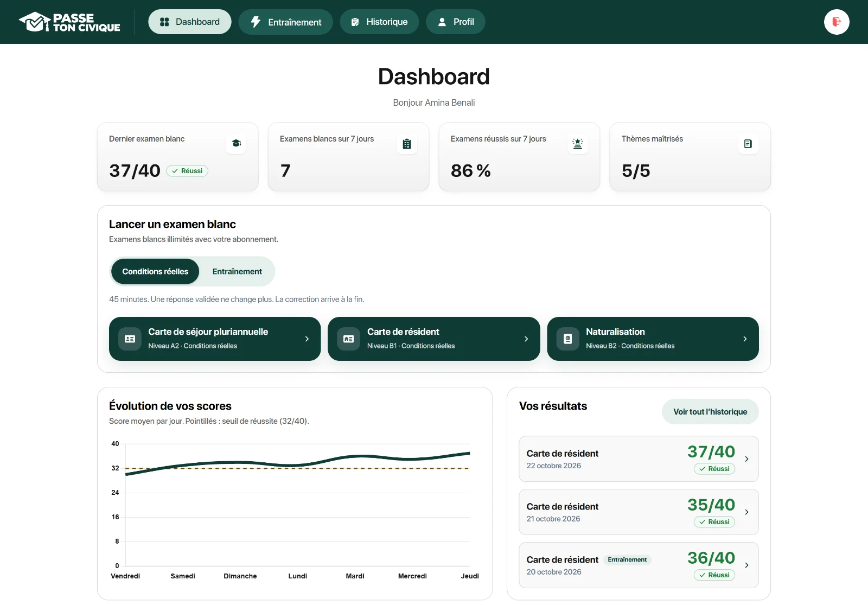Open the Carte de résident Niveau B1 chevron
The width and height of the screenshot is (868, 605).
pos(526,339)
